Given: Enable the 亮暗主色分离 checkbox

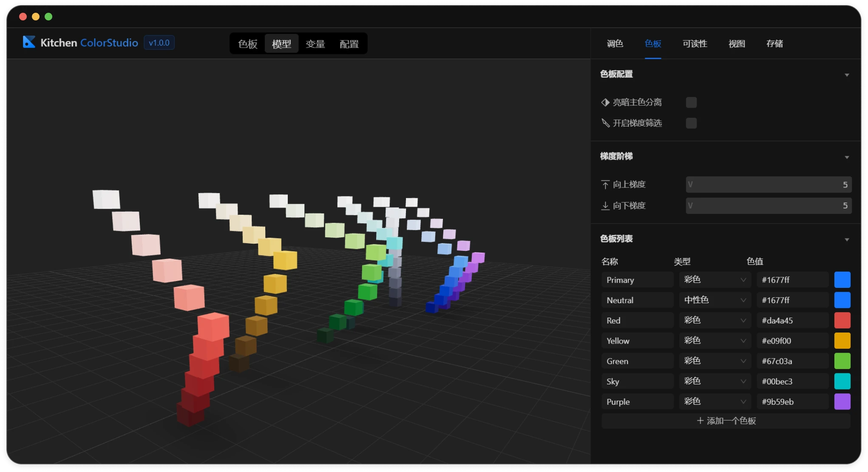Looking at the screenshot, I should coord(691,102).
